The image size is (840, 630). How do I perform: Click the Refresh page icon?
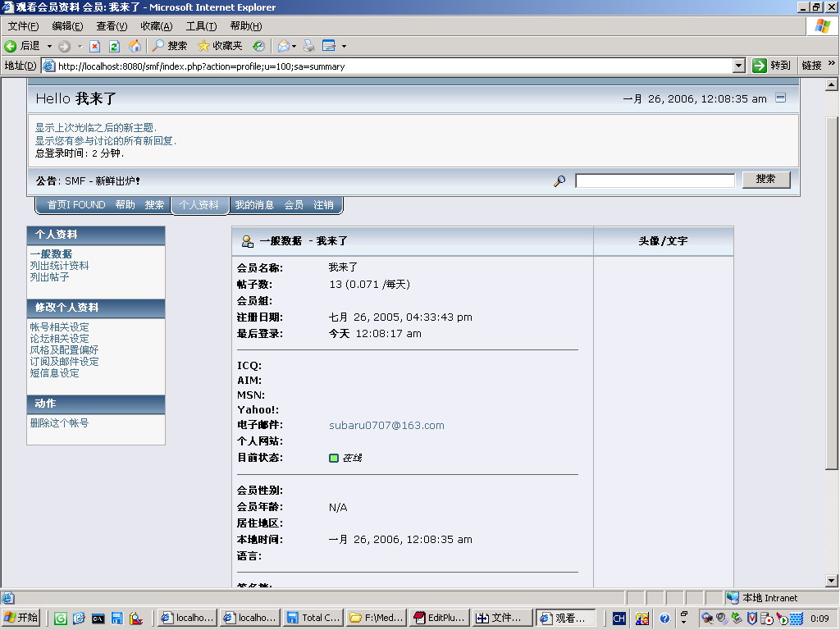[x=114, y=47]
